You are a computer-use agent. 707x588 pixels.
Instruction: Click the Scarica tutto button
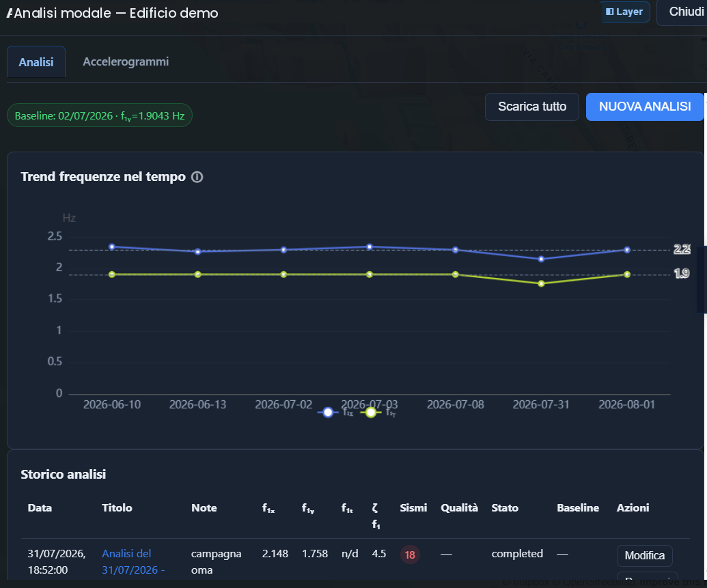click(x=532, y=107)
